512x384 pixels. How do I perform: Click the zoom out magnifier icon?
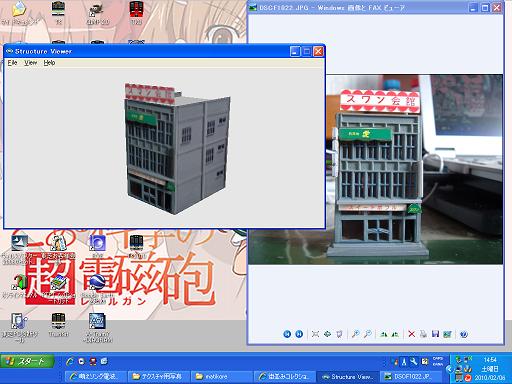(368, 334)
